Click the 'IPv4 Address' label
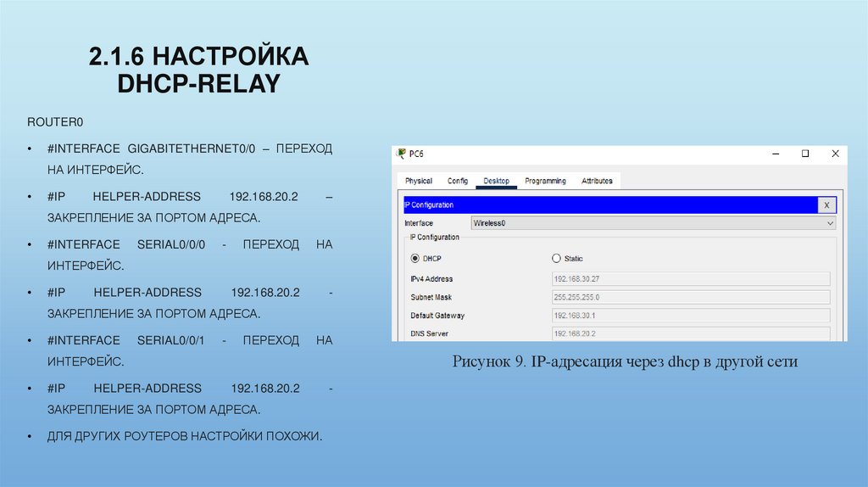Image resolution: width=868 pixels, height=487 pixels. tap(431, 279)
